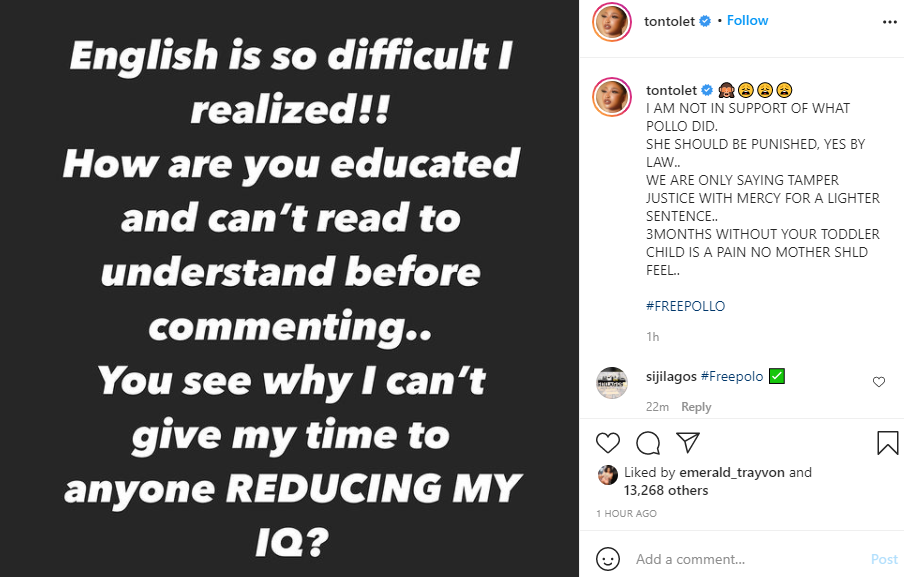The height and width of the screenshot is (577, 904).
Task: Save post with bookmark icon
Action: (888, 443)
